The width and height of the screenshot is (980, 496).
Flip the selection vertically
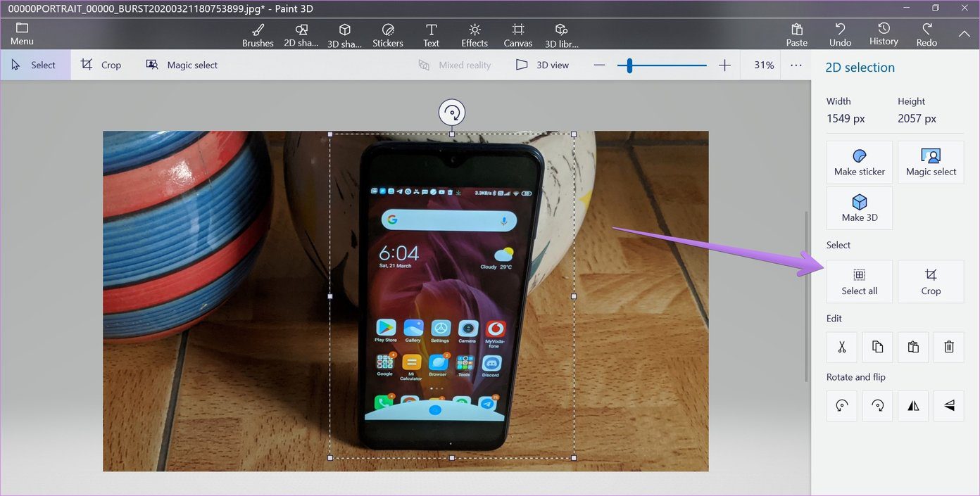click(x=948, y=405)
